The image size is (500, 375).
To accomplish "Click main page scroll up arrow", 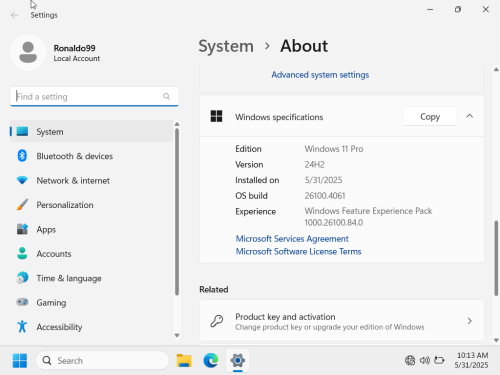I will pyautogui.click(x=496, y=69).
